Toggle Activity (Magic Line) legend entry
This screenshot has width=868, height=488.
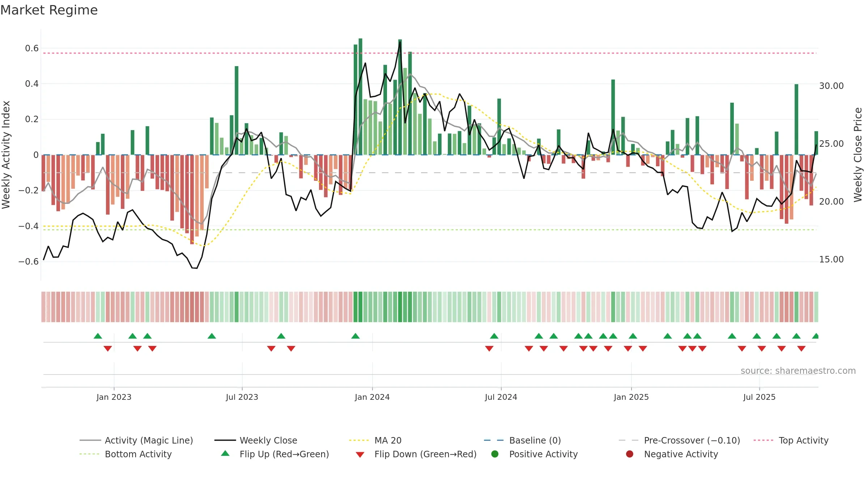pos(136,440)
